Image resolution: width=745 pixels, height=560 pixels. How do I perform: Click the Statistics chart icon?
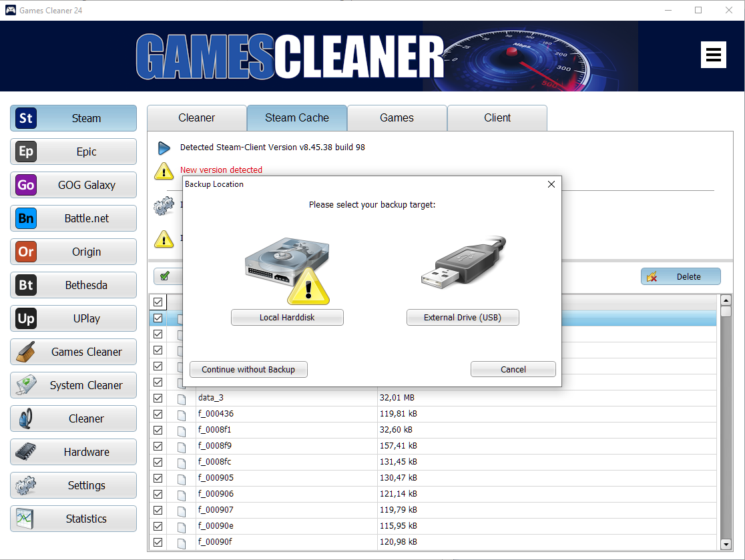25,519
